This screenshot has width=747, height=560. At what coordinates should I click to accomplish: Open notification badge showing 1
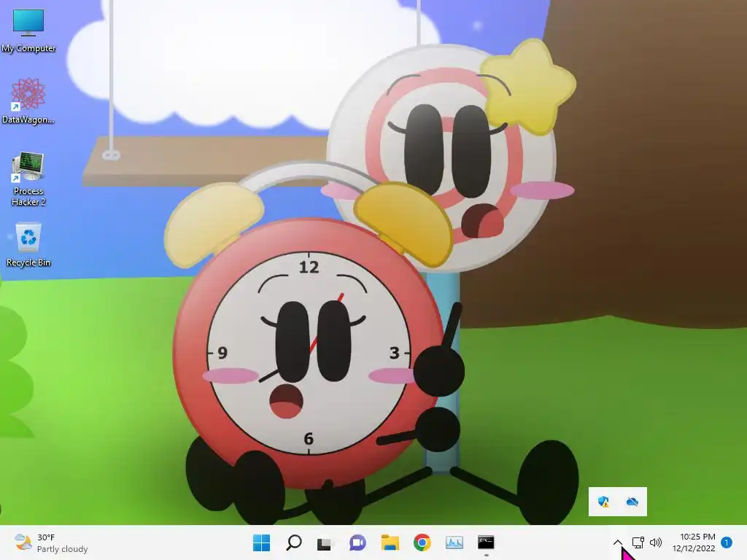click(727, 542)
